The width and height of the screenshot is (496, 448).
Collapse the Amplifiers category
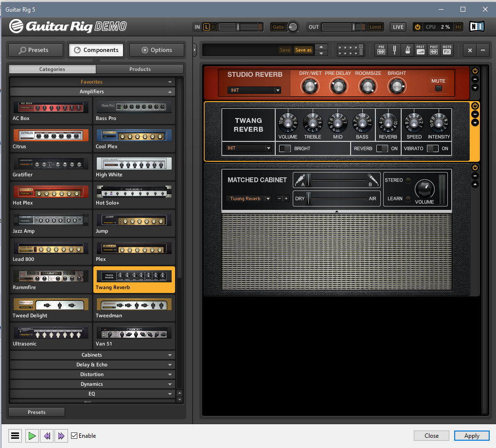tap(92, 91)
